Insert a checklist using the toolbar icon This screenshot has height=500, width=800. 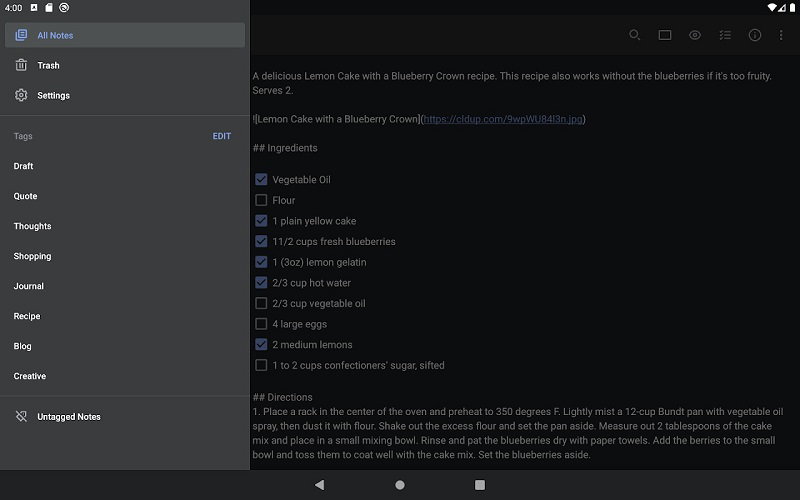pyautogui.click(x=725, y=35)
